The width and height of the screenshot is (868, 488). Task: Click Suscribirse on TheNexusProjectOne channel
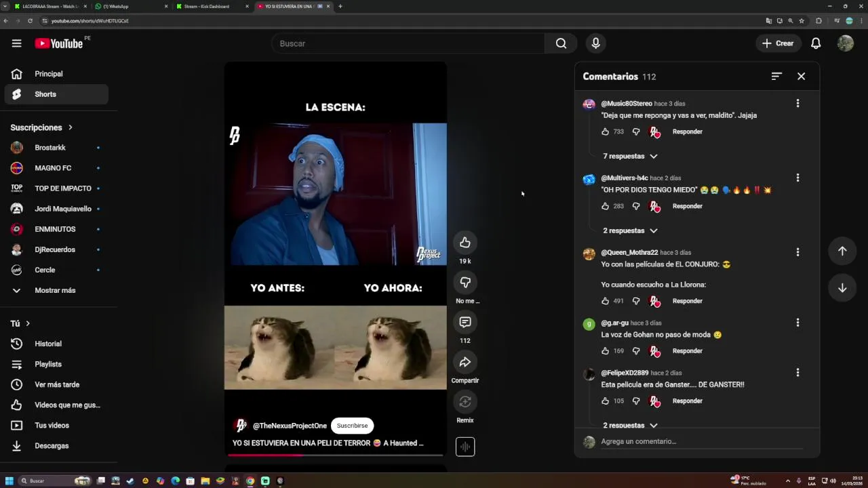(x=352, y=426)
